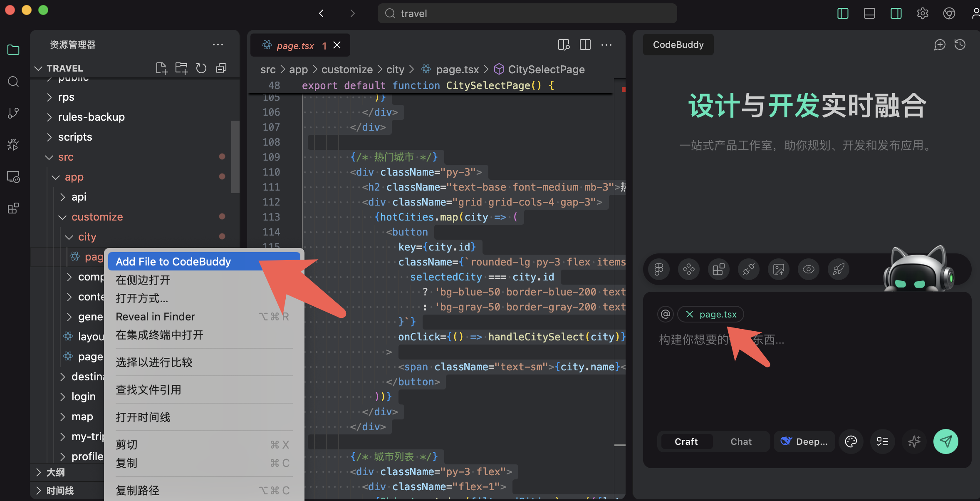Expand the rules-backup folder
980x501 pixels.
91,117
